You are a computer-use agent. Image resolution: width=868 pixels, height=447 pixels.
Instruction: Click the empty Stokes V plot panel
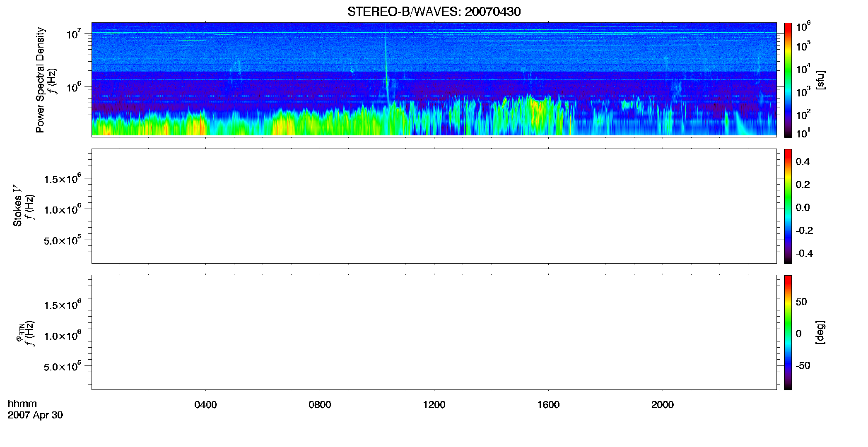click(x=434, y=206)
